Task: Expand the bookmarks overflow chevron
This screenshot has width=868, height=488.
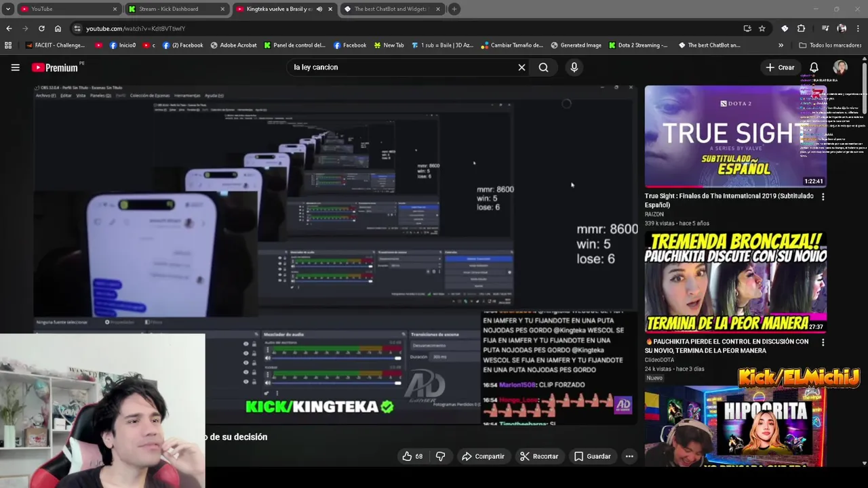Action: pos(781,45)
